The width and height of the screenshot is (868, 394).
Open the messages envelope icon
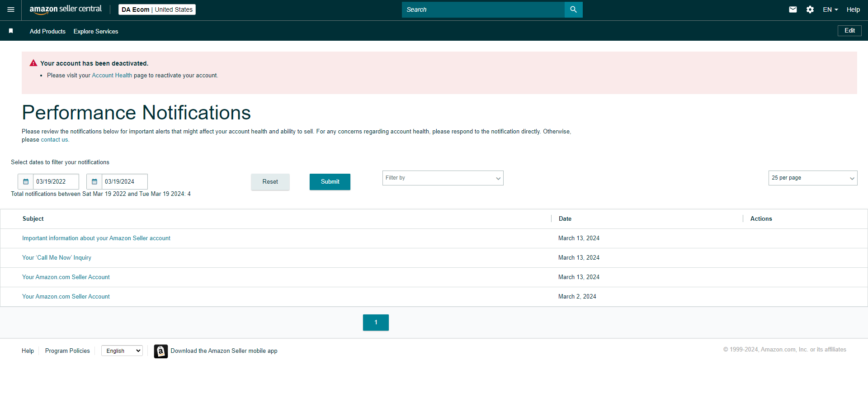coord(793,9)
